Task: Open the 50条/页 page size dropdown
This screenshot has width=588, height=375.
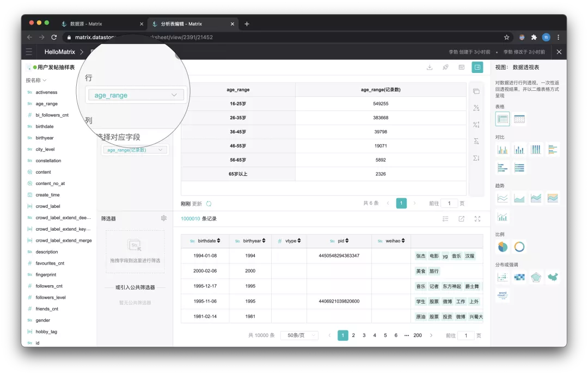Action: 299,335
